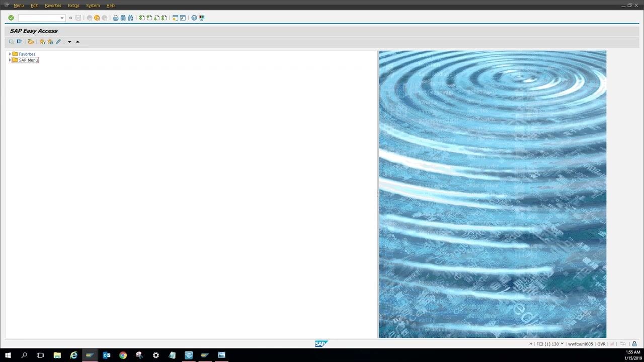Click the Change Favorites pencil icon
Image resolution: width=644 pixels, height=362 pixels.
tap(58, 42)
